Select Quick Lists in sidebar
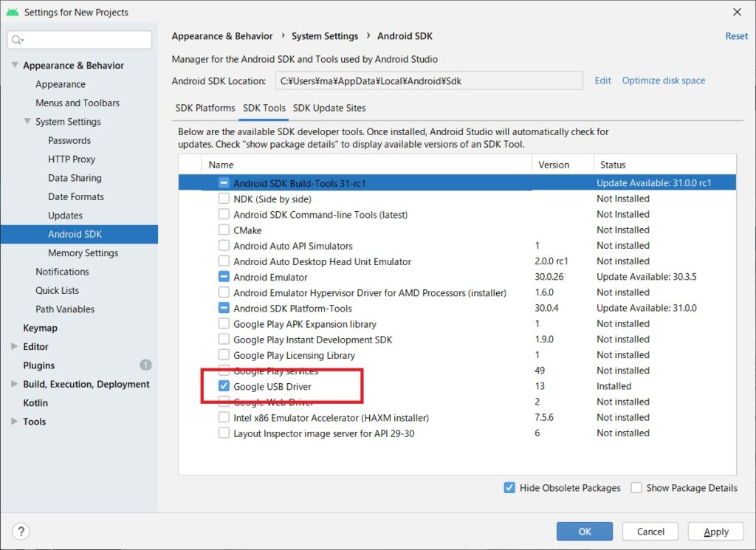The image size is (756, 550). coord(57,290)
